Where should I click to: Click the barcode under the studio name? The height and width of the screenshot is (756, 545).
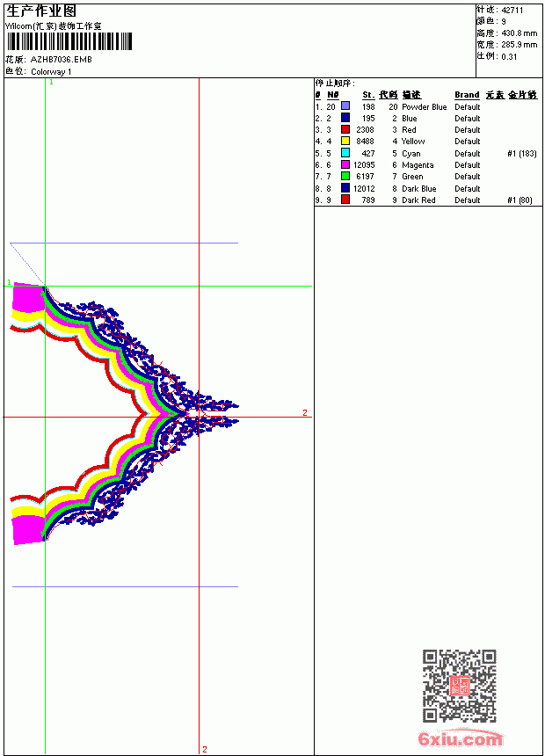click(69, 42)
